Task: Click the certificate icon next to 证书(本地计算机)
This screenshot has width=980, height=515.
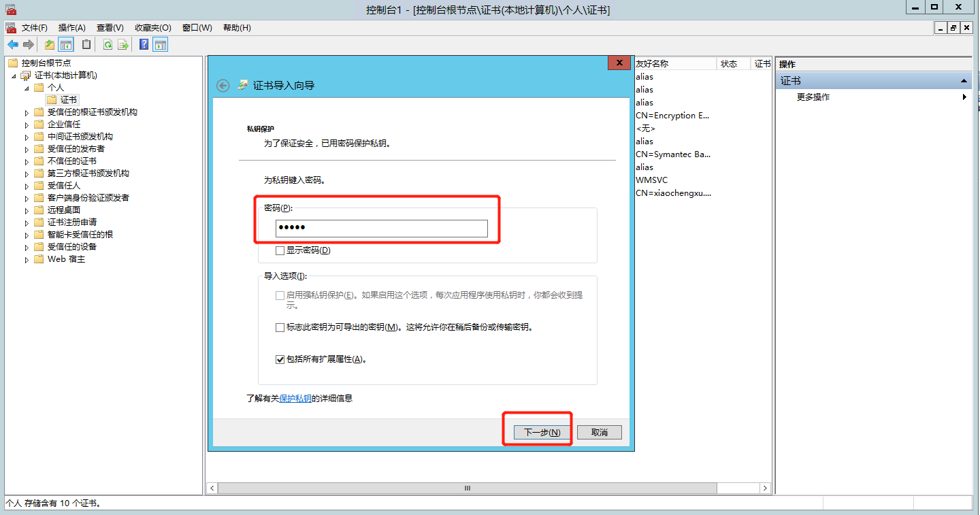Action: [27, 75]
